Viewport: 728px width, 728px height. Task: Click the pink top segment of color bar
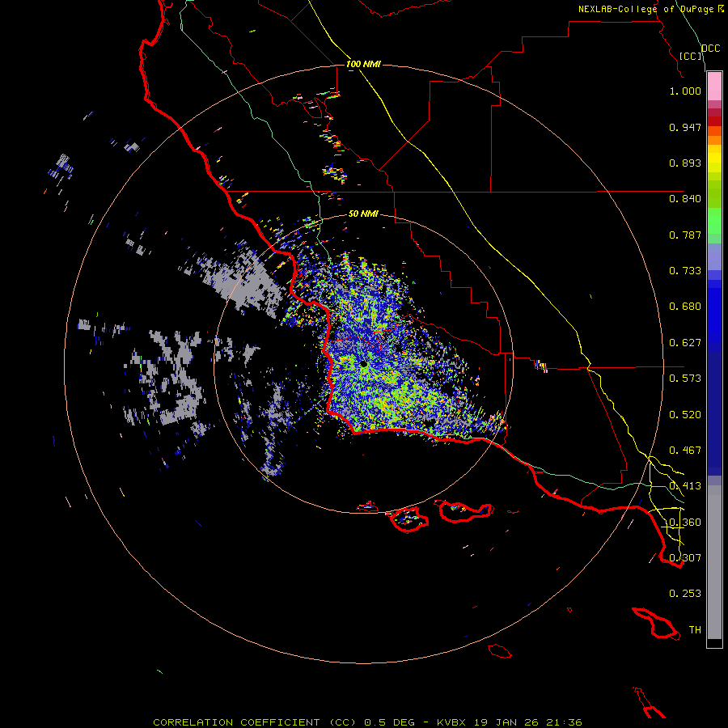click(x=714, y=87)
